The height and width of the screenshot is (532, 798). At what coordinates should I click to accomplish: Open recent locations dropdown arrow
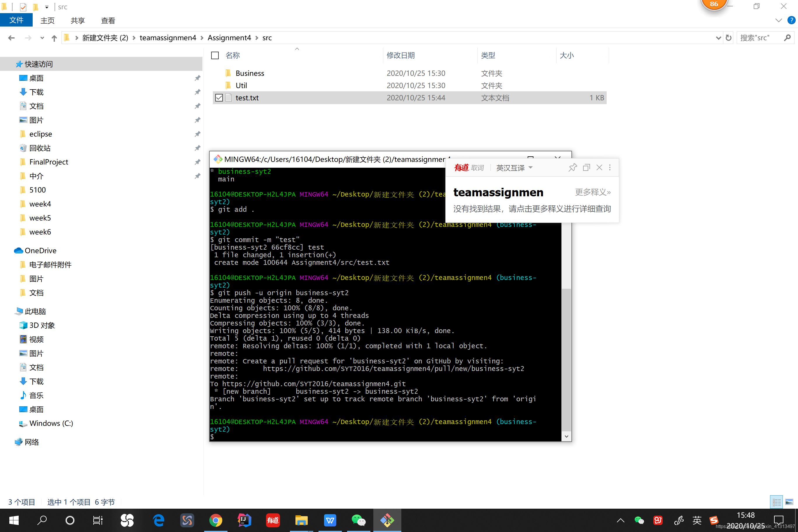point(42,38)
